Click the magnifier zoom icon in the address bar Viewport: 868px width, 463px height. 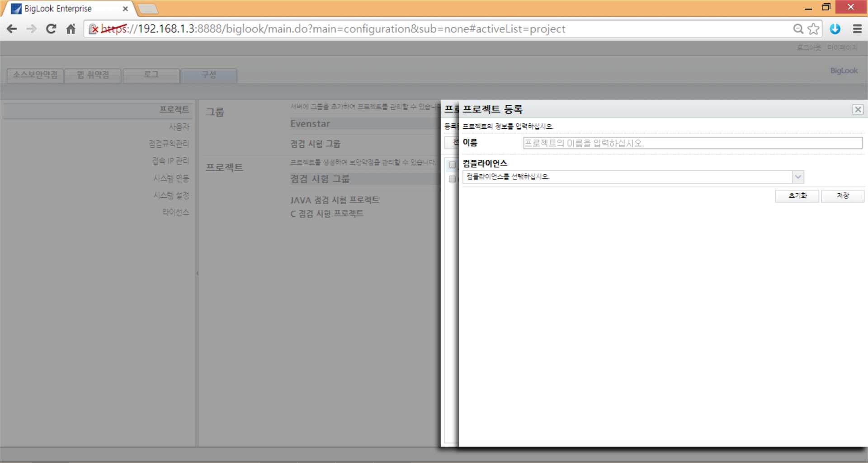[x=798, y=29]
